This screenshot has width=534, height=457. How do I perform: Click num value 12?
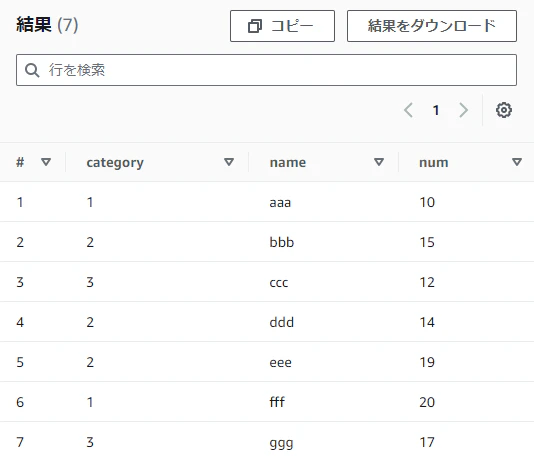coord(427,282)
